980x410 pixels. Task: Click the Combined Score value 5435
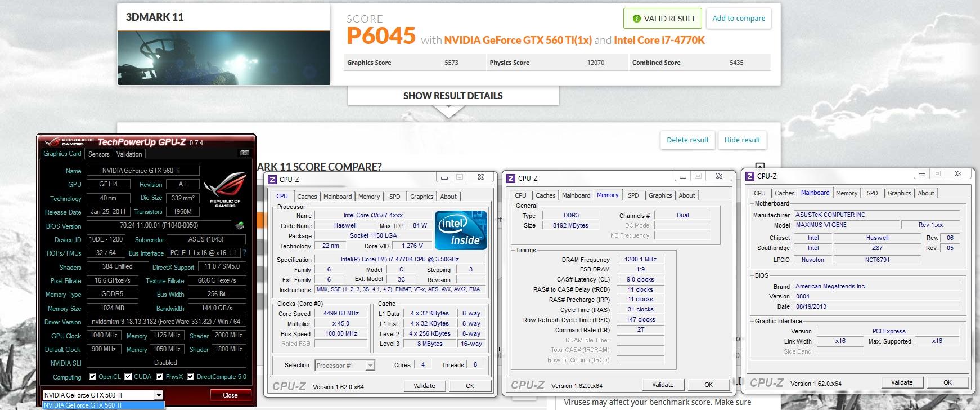coord(736,63)
